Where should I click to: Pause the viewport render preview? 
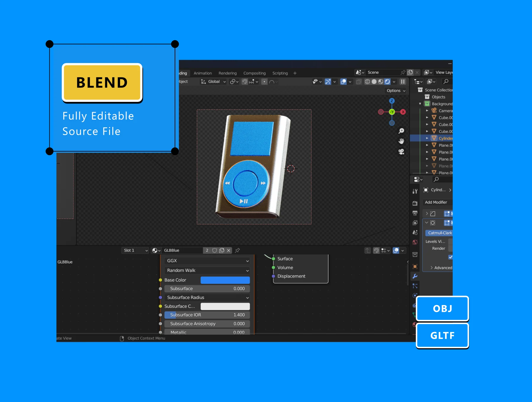point(403,82)
